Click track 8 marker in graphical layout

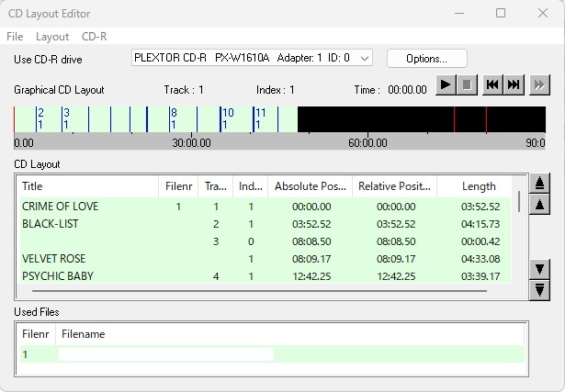tap(173, 118)
